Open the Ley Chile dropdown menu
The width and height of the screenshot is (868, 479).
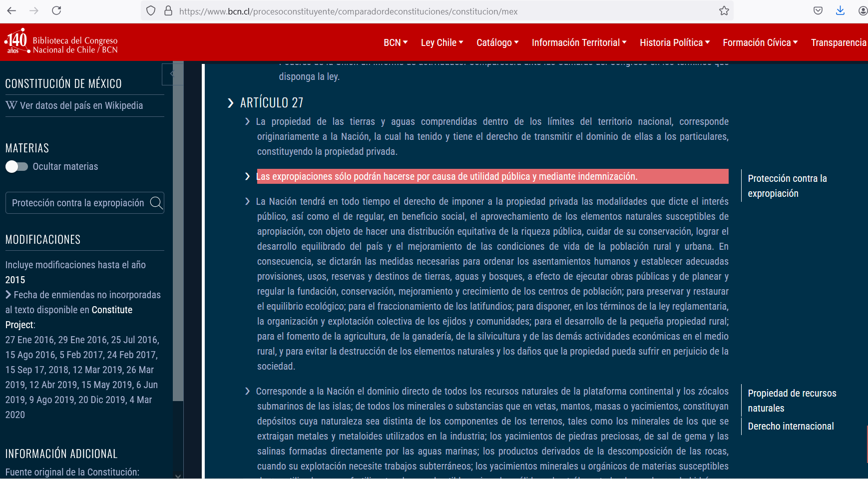442,42
